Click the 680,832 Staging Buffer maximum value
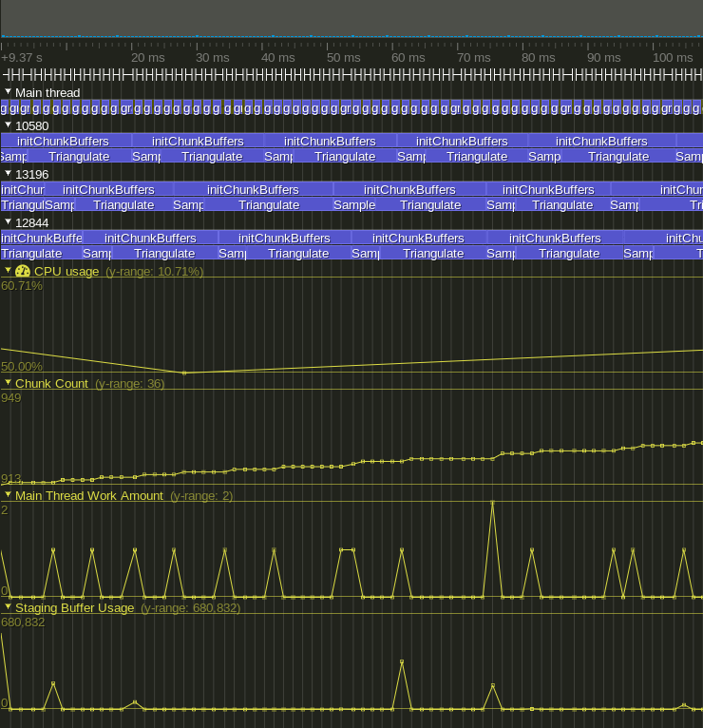 pos(23,623)
